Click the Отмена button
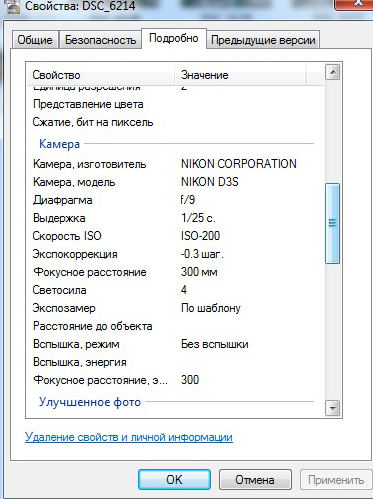373x499 pixels. point(255,480)
